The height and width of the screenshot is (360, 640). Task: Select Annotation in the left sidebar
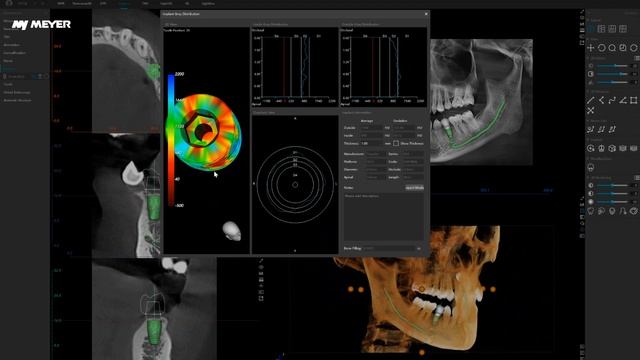pos(12,45)
